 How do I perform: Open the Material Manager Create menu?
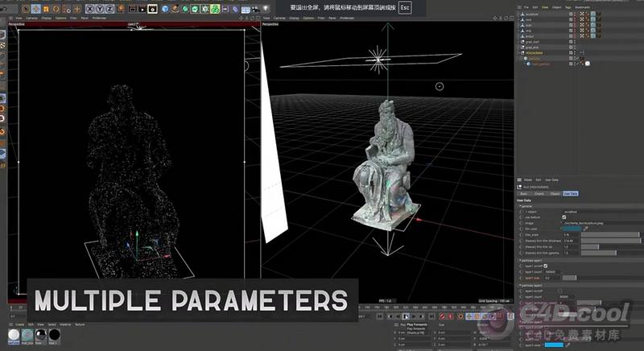coord(19,324)
